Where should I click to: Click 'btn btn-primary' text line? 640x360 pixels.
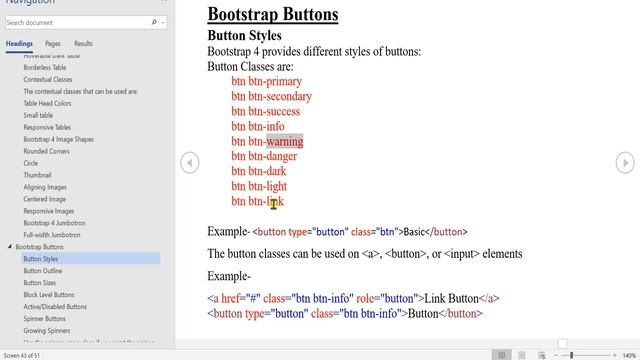coord(267,81)
